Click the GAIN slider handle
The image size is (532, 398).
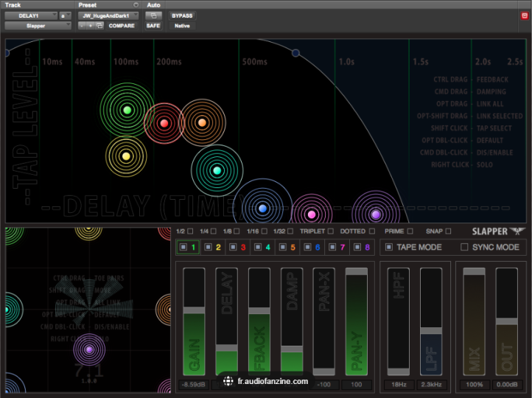click(x=195, y=311)
